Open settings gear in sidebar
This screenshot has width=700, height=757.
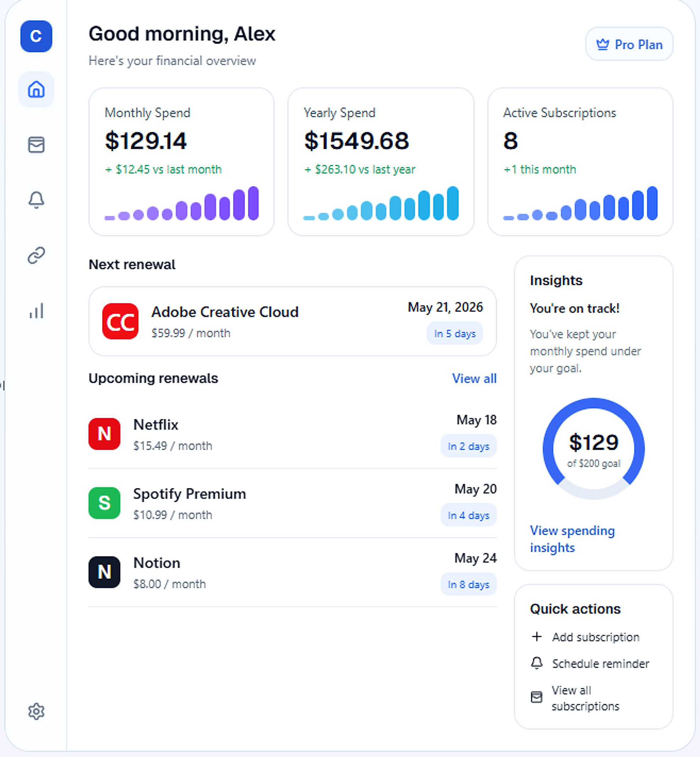(x=36, y=711)
